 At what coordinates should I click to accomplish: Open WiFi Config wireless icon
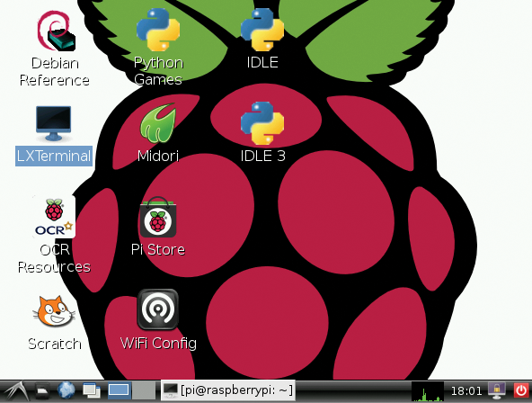(158, 309)
